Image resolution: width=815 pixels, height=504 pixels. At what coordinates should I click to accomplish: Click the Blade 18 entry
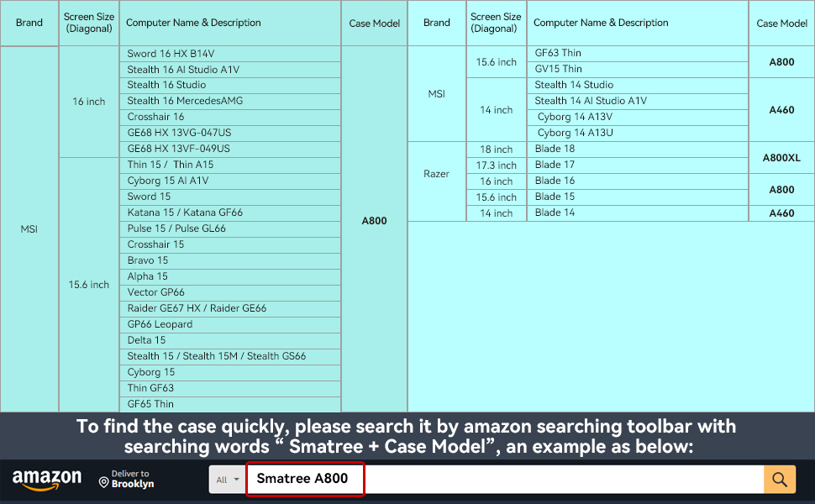[x=637, y=150]
